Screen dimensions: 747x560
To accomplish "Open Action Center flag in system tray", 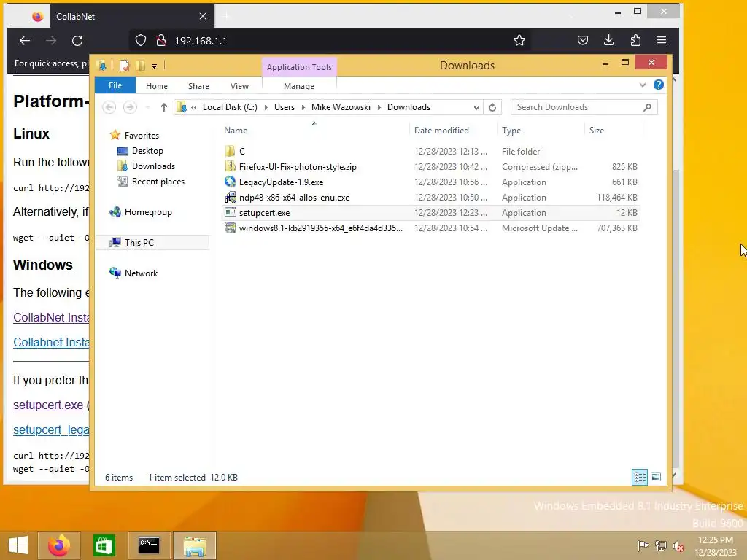I will [643, 546].
